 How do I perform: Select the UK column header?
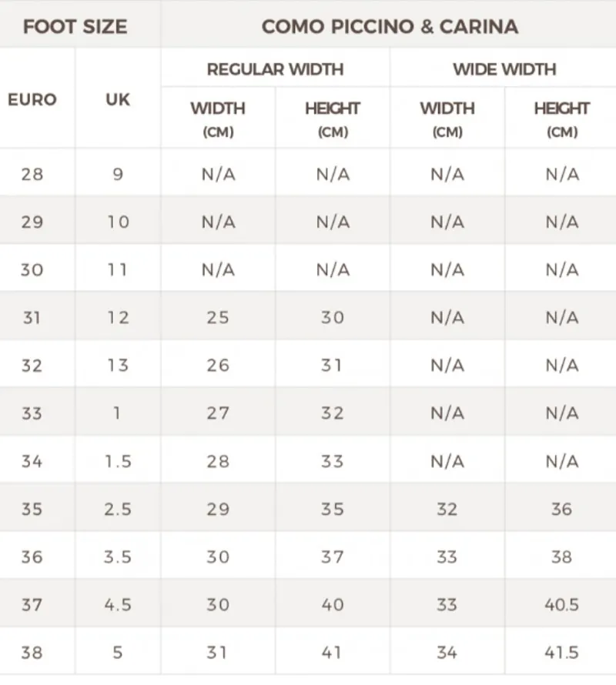coord(118,99)
